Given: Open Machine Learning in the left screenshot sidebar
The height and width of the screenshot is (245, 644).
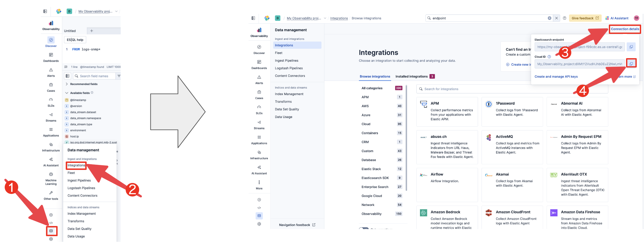Looking at the screenshot, I should coord(51,179).
